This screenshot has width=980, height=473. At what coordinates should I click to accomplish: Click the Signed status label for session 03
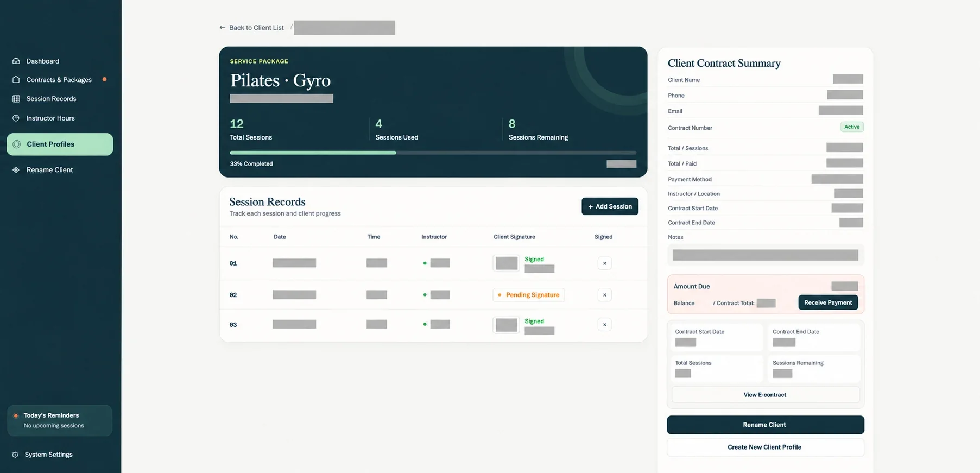tap(534, 321)
